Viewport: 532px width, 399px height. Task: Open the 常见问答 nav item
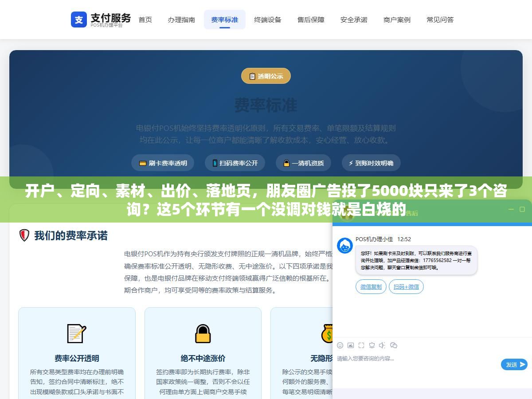pyautogui.click(x=440, y=20)
